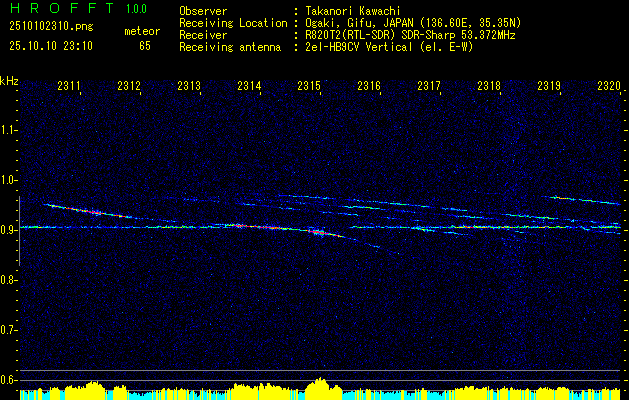629x400 pixels.
Task: Select antenna text 2el-HB9CV Vertical
Action: click(359, 47)
